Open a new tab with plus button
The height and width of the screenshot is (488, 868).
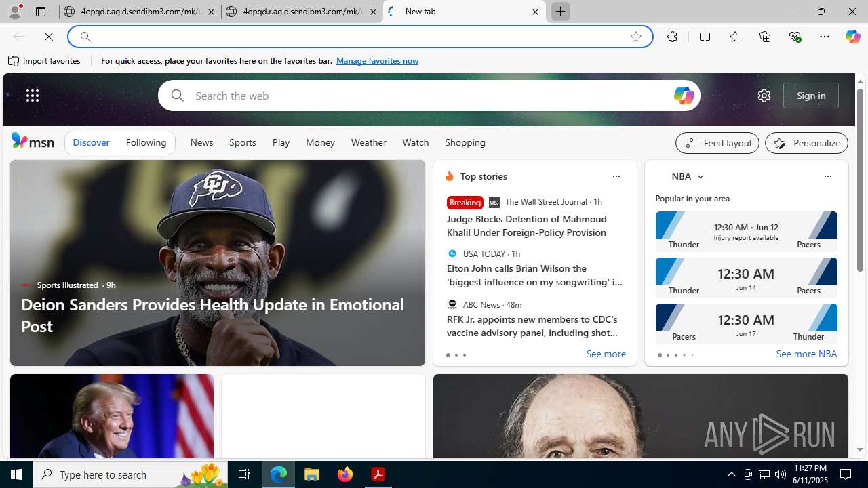tap(561, 12)
